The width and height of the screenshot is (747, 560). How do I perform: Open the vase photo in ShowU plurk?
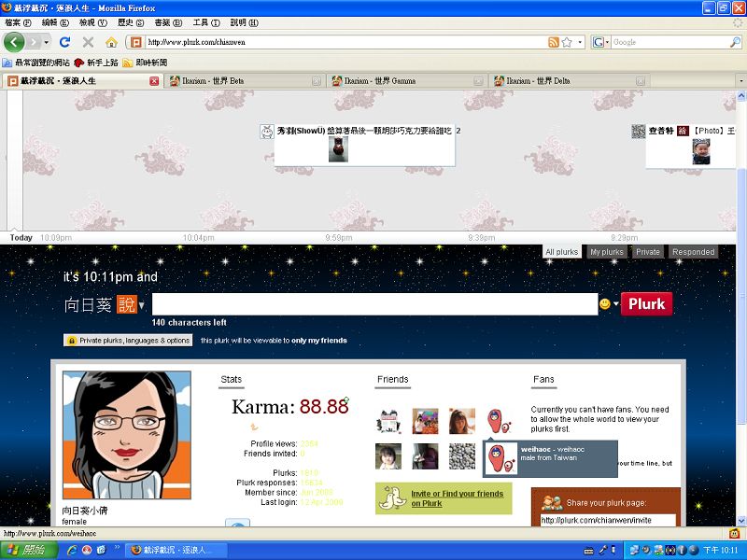coord(338,149)
